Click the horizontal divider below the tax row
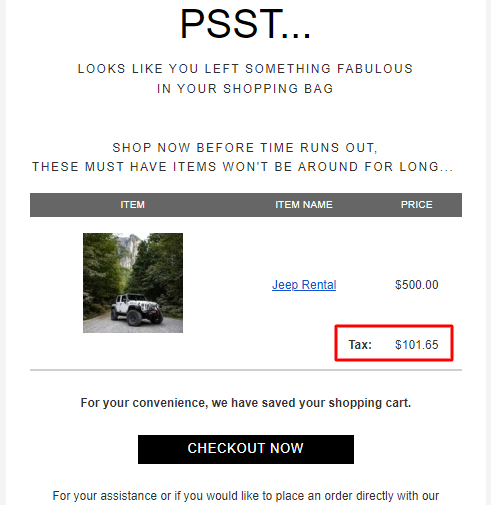491x505 pixels. click(x=246, y=370)
